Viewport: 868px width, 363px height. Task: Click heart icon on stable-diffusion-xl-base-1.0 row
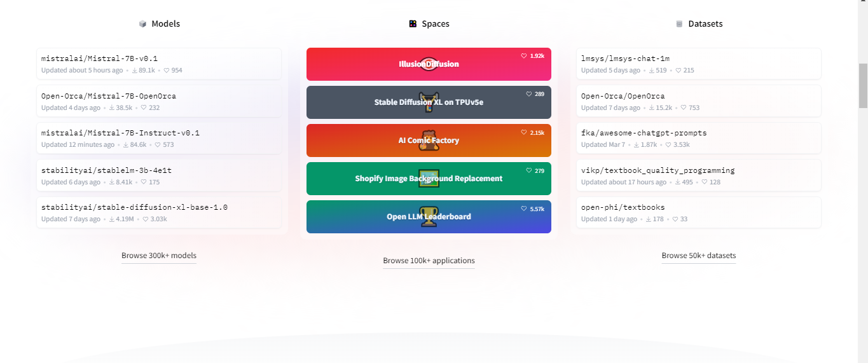coord(146,219)
